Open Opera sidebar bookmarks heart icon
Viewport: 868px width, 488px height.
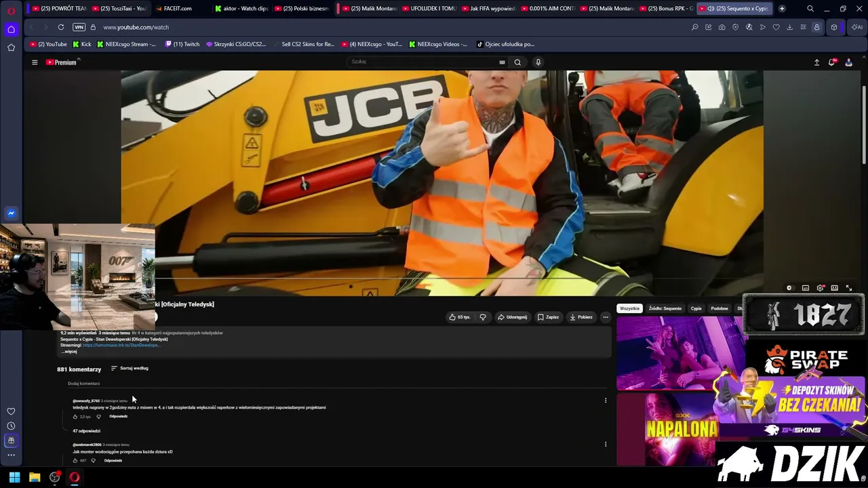tap(11, 411)
